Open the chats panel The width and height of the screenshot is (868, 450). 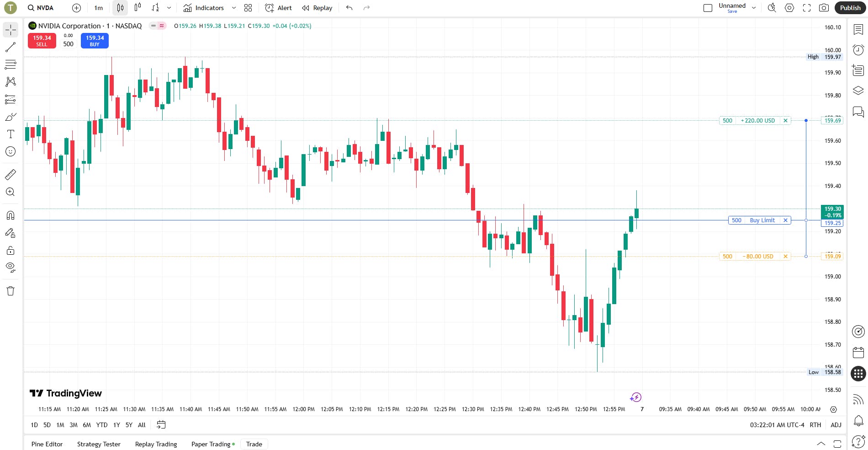[858, 111]
